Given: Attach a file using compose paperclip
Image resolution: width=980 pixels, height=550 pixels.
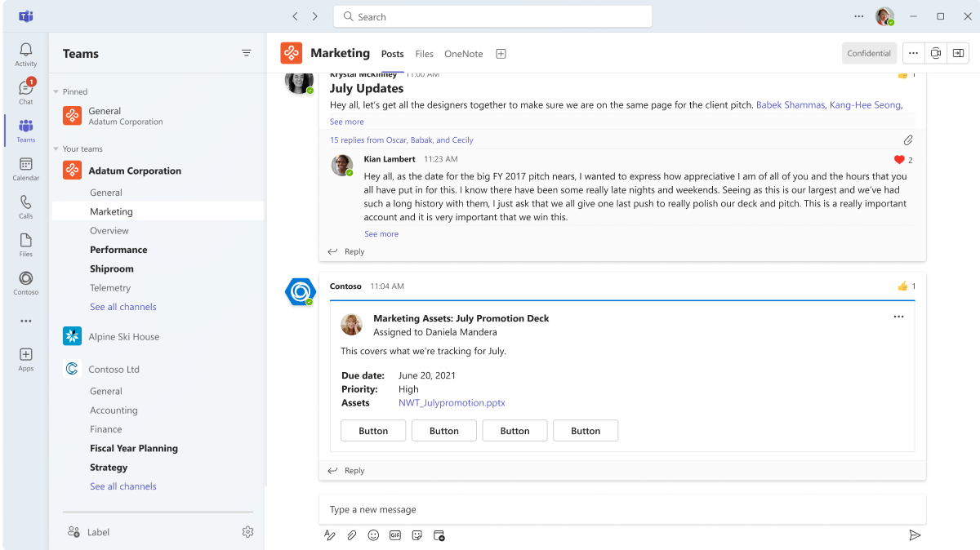Looking at the screenshot, I should click(x=352, y=535).
